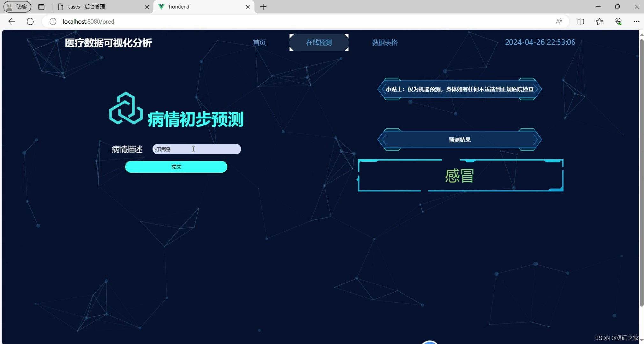Click the 病情描述 input field
The height and width of the screenshot is (344, 644).
tap(196, 149)
